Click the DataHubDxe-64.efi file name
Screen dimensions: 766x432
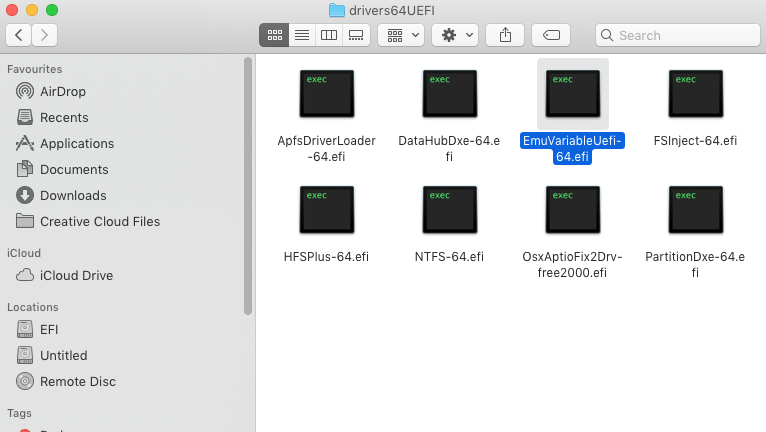click(449, 149)
